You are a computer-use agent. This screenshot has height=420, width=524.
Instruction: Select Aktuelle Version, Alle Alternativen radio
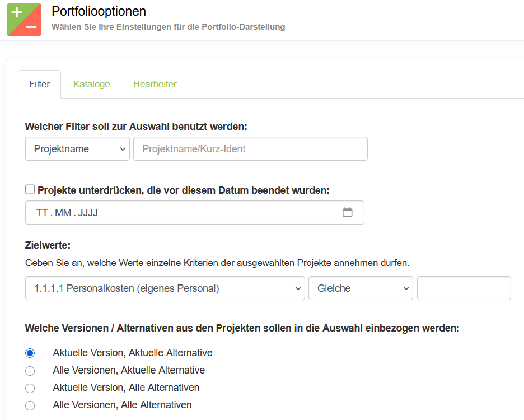[x=30, y=388]
